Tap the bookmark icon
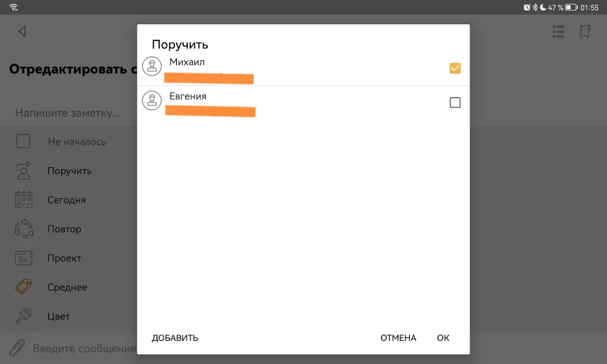 point(585,32)
